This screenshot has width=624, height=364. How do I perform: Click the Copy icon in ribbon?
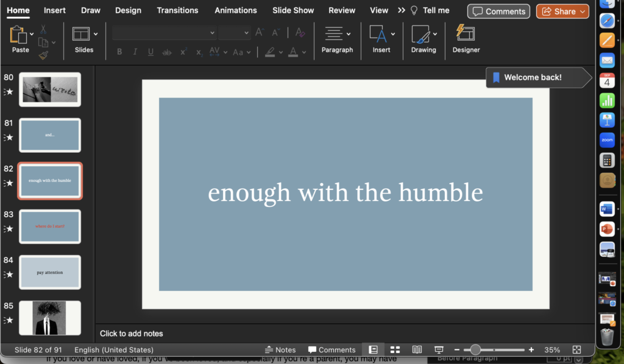(x=43, y=42)
